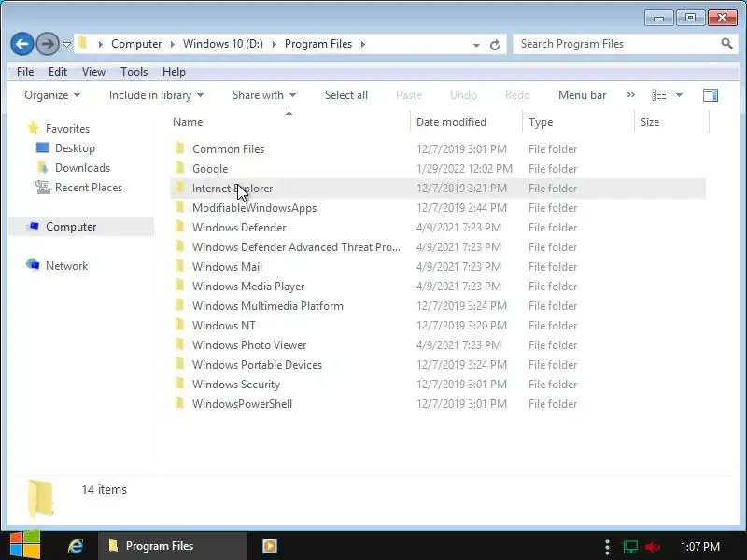This screenshot has width=747, height=560.
Task: Expand the chevron after Computer in breadcrumb
Action: pos(173,44)
